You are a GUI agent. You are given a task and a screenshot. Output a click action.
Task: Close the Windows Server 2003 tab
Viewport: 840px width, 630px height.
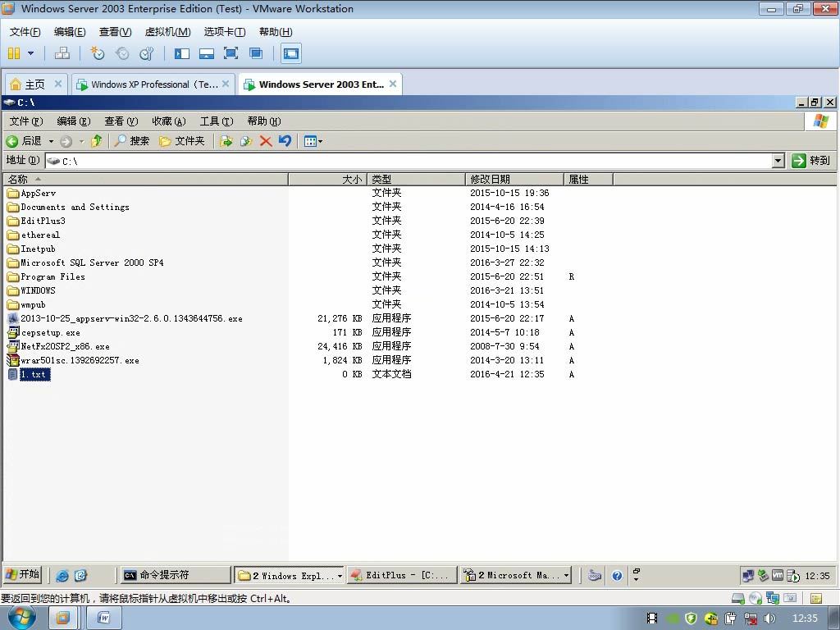(x=393, y=84)
